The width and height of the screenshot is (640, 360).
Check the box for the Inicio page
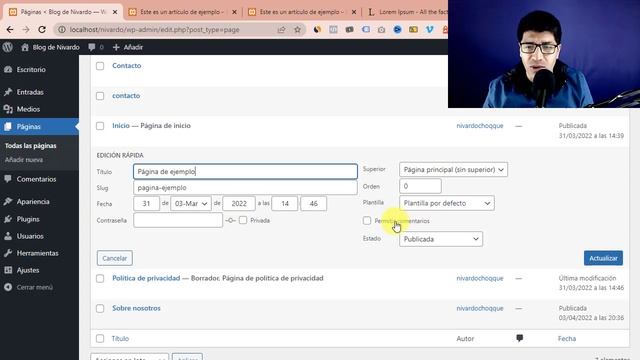(100, 126)
